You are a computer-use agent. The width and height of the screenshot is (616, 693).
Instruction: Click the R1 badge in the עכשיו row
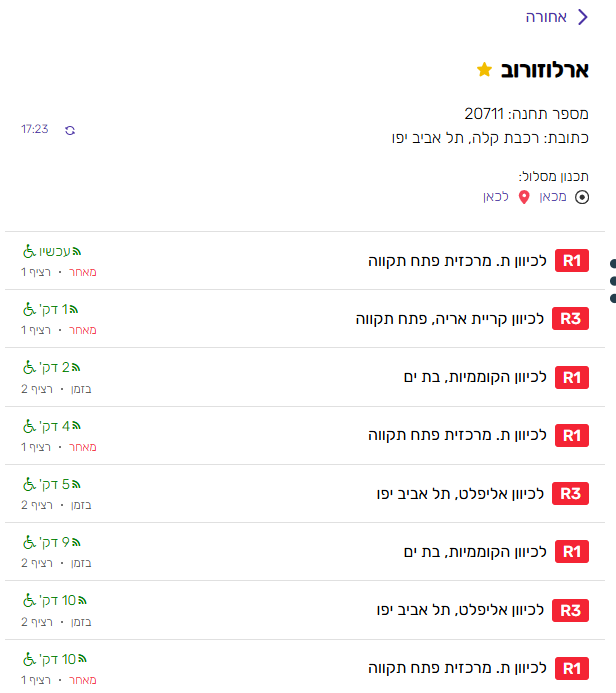tap(570, 261)
